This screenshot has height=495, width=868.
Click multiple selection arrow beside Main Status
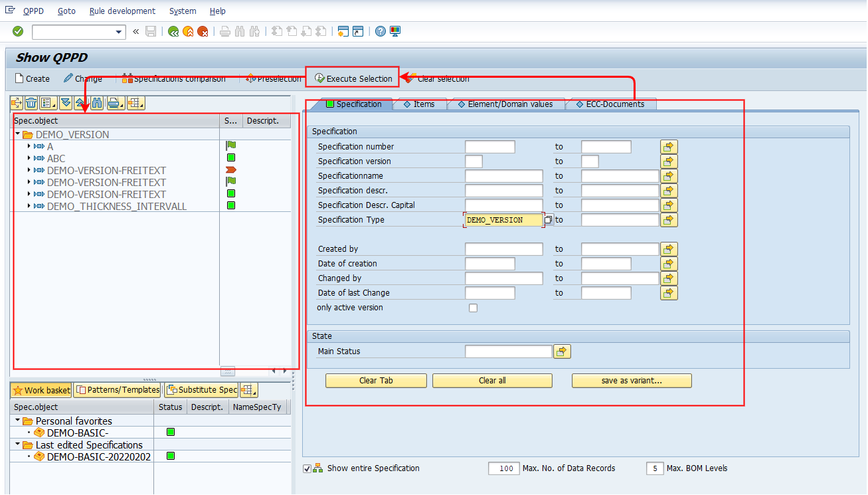click(x=563, y=351)
